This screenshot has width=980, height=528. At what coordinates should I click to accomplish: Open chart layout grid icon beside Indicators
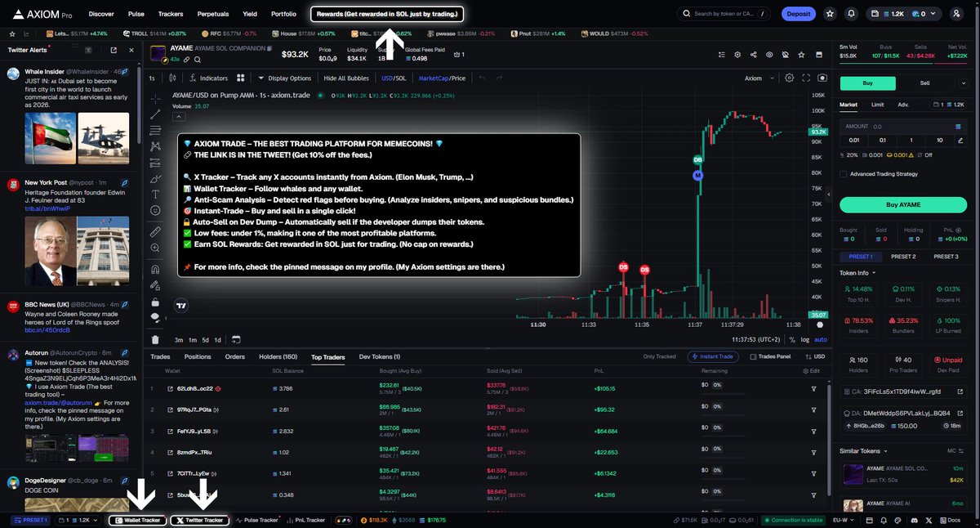241,78
